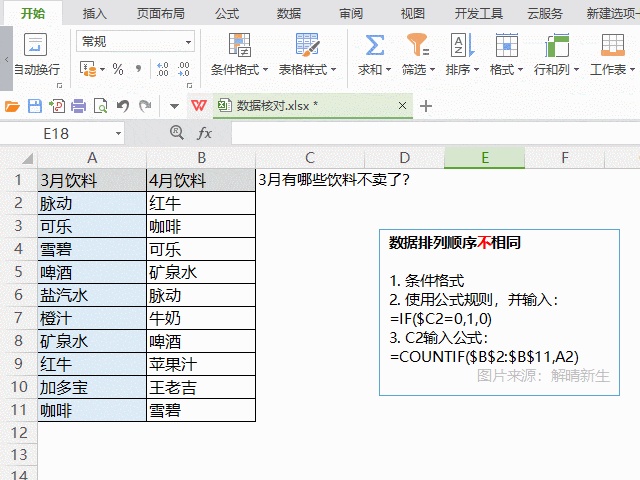The height and width of the screenshot is (480, 640).
Task: Apply percent style format
Action: (x=118, y=69)
